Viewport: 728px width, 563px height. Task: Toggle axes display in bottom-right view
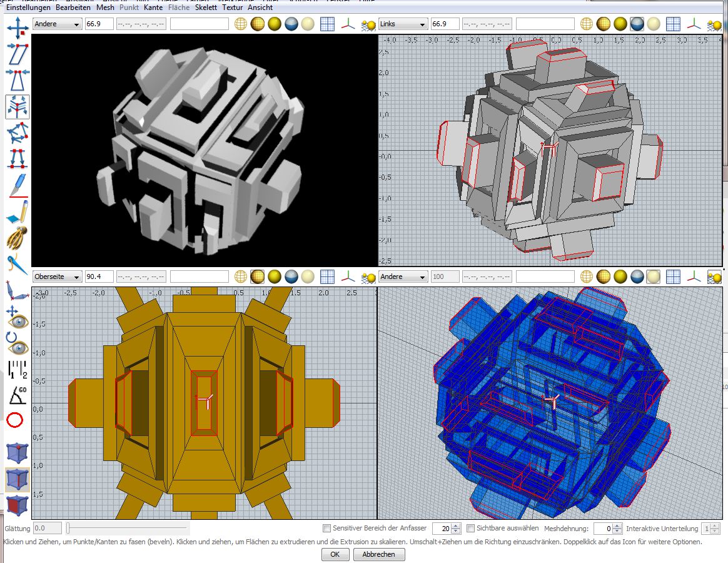(694, 276)
